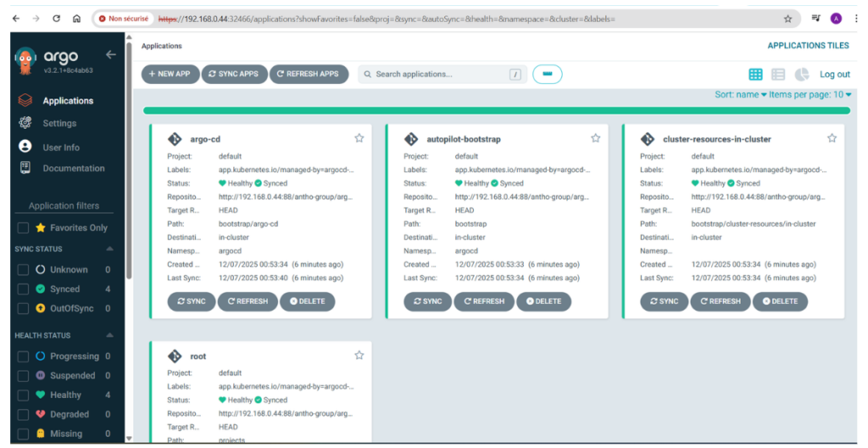Check the Synced status filter
This screenshot has height=448, width=868.
24,289
